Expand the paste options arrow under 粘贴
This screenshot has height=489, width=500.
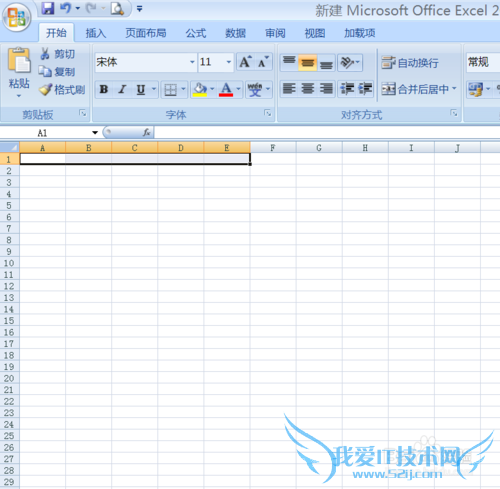tap(19, 96)
